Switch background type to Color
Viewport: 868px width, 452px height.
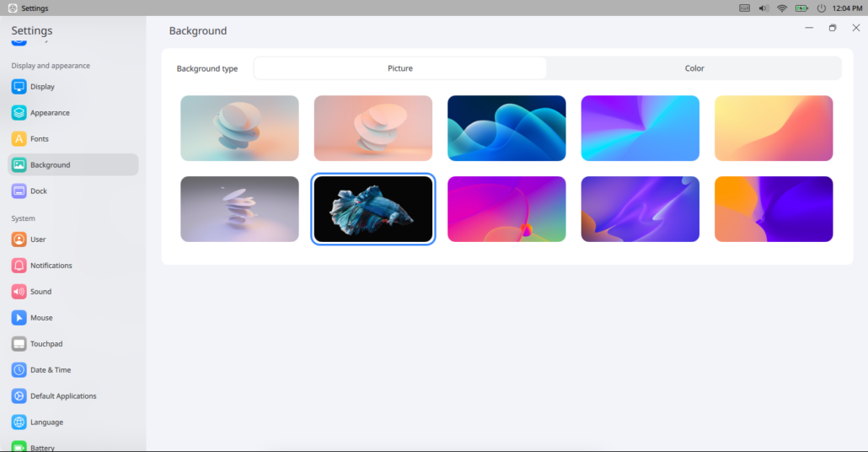tap(694, 68)
